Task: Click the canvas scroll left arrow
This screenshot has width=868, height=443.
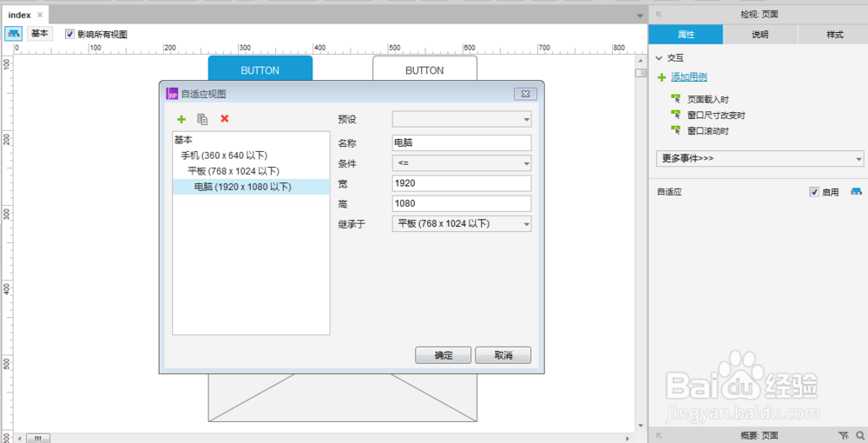Action: click(20, 438)
